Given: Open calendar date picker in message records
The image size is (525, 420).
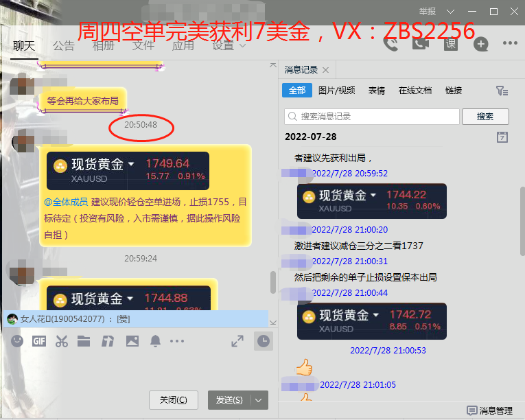Looking at the screenshot, I should [502, 137].
